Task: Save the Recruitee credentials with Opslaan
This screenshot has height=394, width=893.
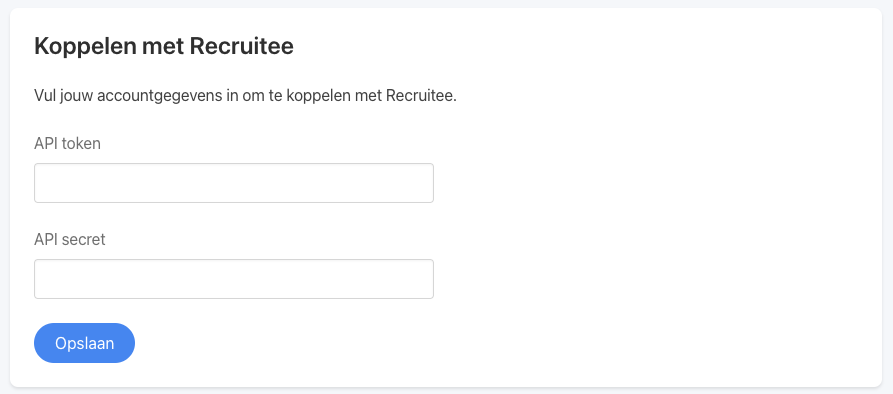Action: [x=84, y=343]
